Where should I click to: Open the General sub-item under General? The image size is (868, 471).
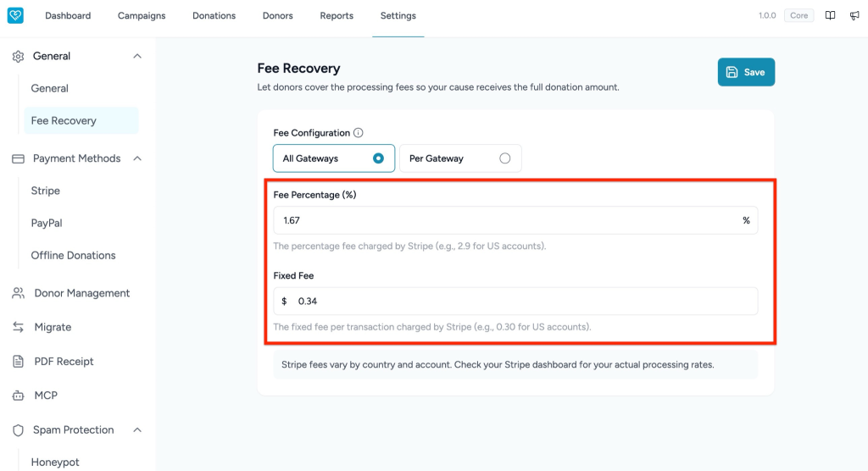(50, 89)
